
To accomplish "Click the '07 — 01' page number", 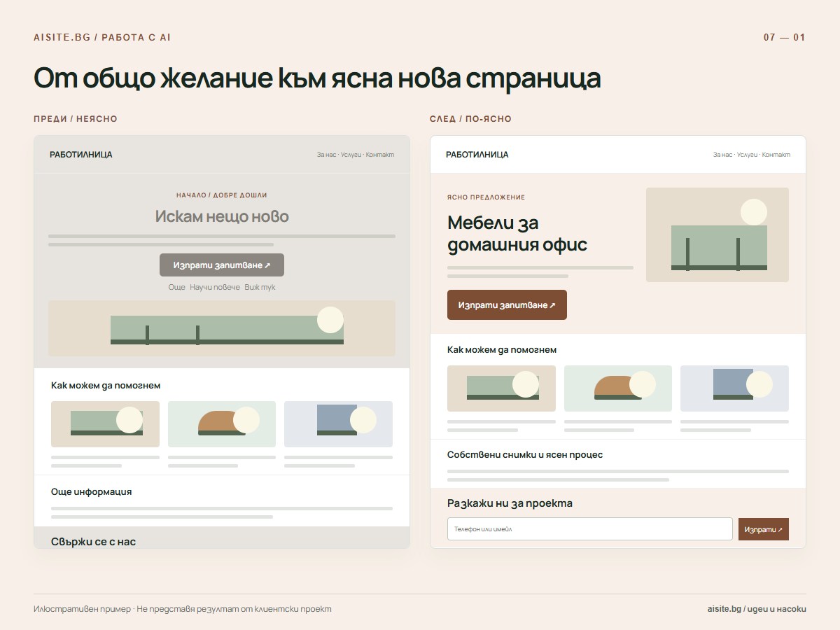I will click(x=784, y=37).
